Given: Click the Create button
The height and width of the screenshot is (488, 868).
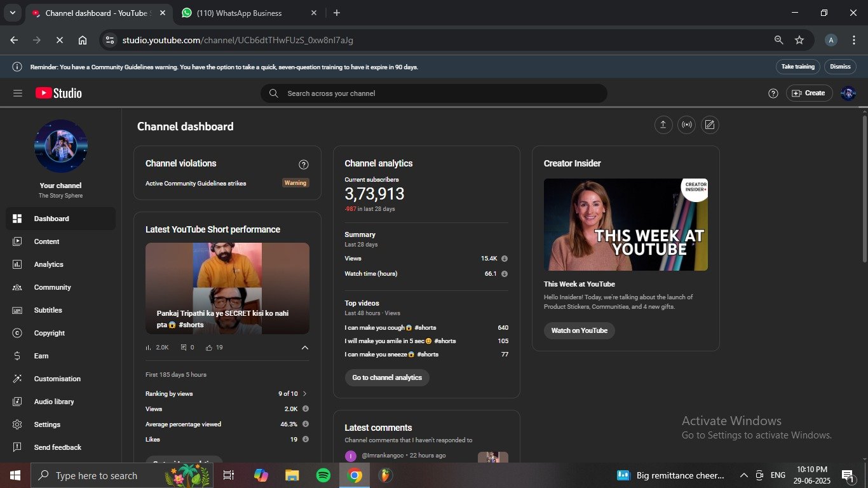Looking at the screenshot, I should pos(809,93).
